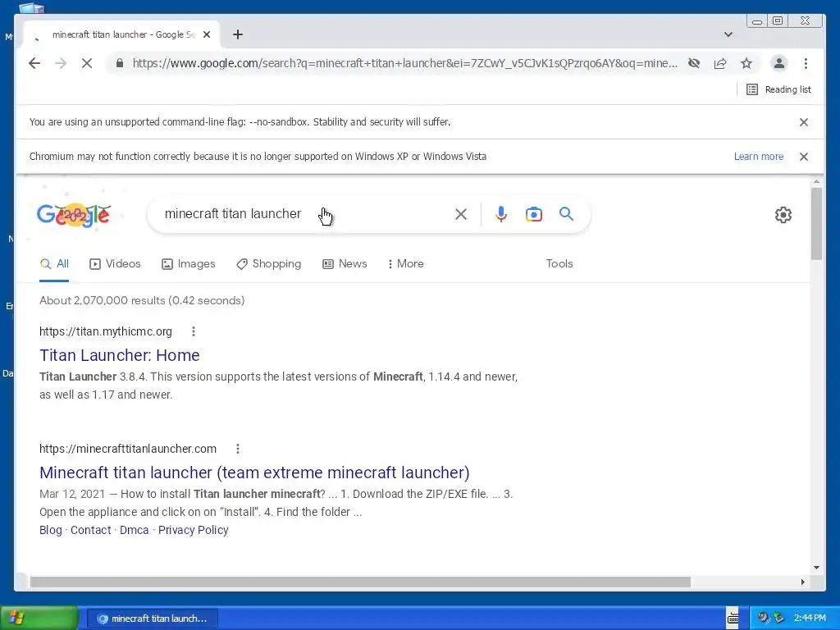Search by image with camera icon
Viewport: 840px width, 630px height.
coord(533,214)
